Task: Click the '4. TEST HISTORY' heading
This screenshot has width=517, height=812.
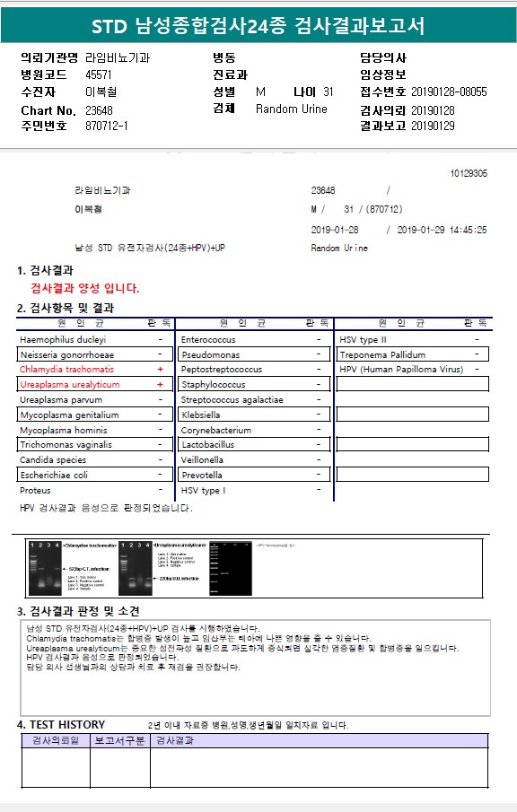Action: (61, 724)
